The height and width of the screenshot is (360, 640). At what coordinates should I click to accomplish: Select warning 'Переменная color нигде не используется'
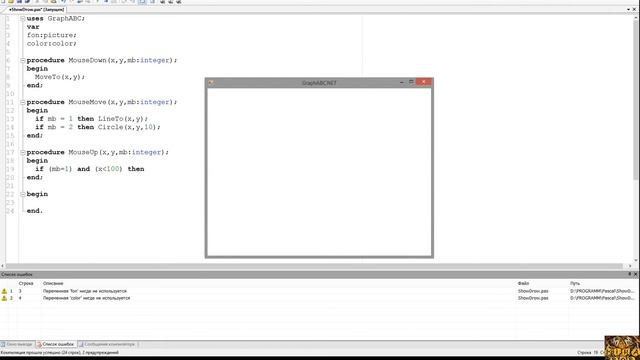87,298
